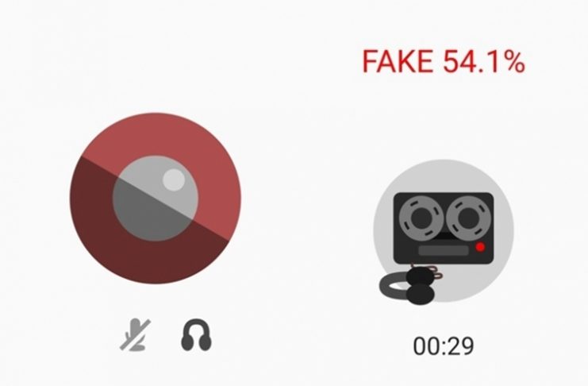Click the gray cassette slot bar
Screen dimensions: 588x386
(x=444, y=251)
